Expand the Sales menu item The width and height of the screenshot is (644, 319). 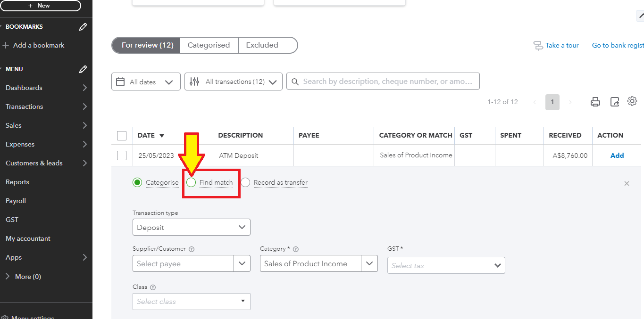coord(46,125)
